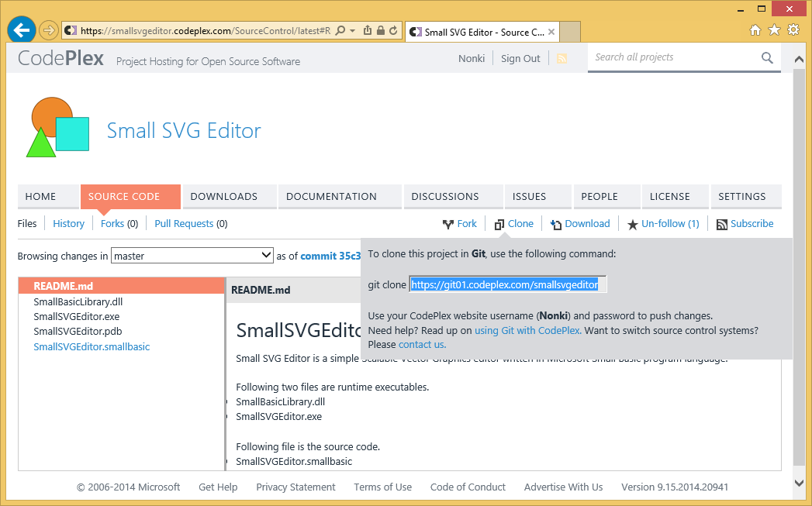
Task: Click the Subscribe feed icon
Action: coord(722,224)
